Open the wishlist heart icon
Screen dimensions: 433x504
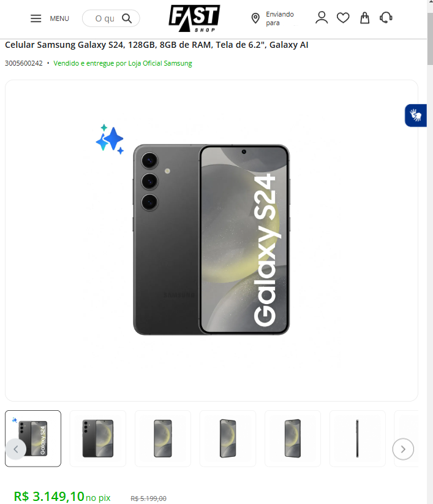343,18
